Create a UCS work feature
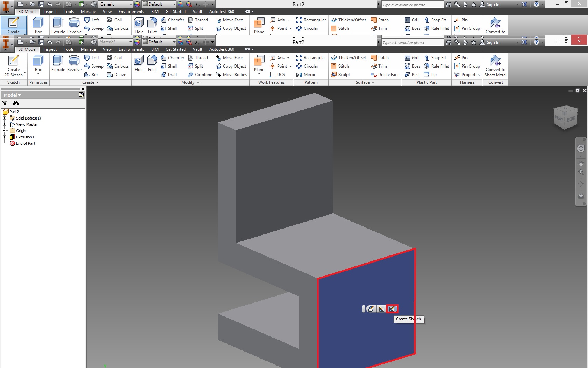The height and width of the screenshot is (368, 588). tap(278, 75)
